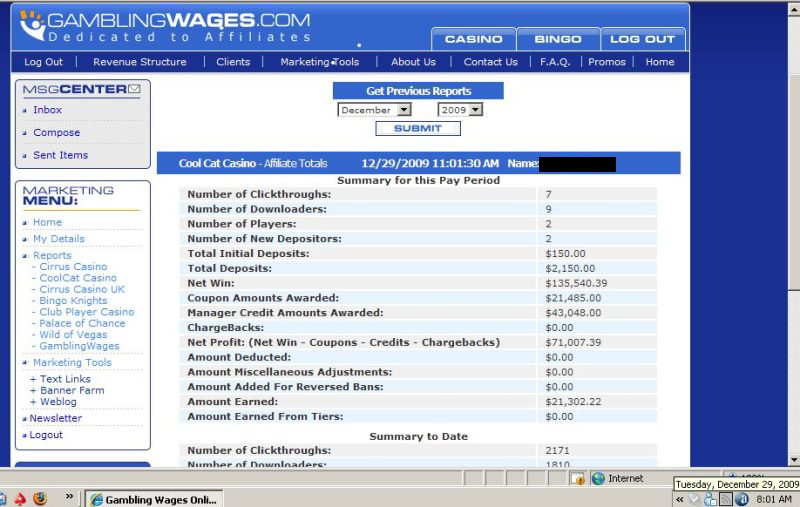This screenshot has height=507, width=800.
Task: Click the security lock icon in status bar
Action: point(578,478)
